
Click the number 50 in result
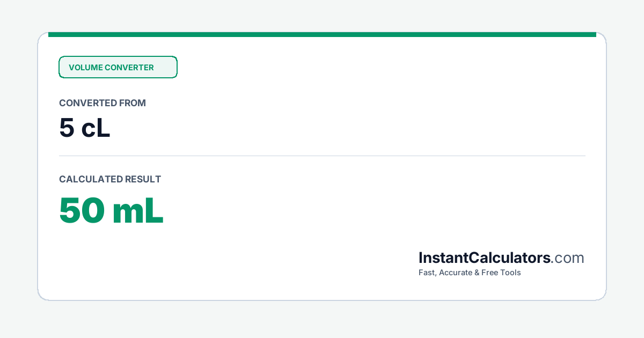pyautogui.click(x=82, y=211)
